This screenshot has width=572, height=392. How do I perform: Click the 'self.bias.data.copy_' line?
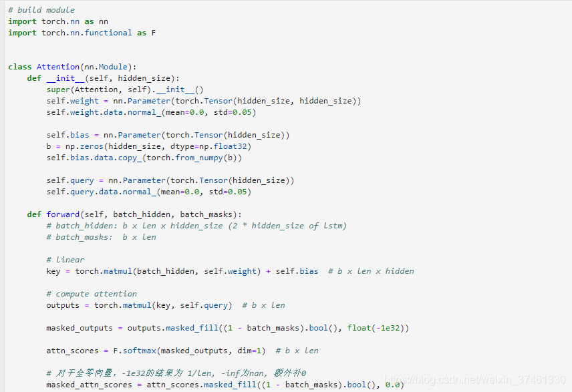pos(144,158)
